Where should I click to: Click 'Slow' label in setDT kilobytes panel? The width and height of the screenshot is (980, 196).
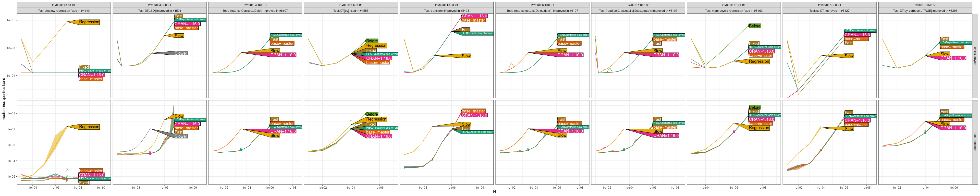[849, 56]
